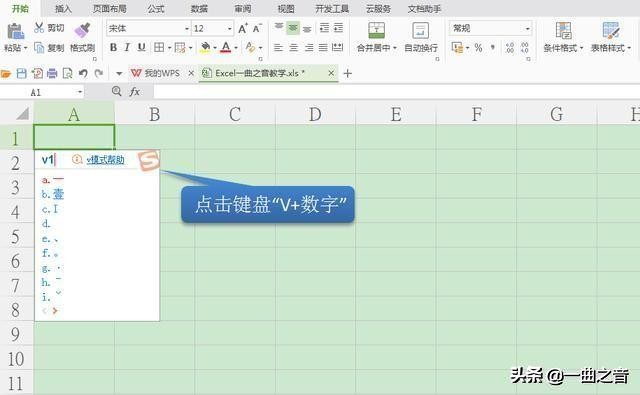The image size is (640, 395).
Task: Expand the Merge and Center dropdown arrow
Action: click(x=395, y=48)
